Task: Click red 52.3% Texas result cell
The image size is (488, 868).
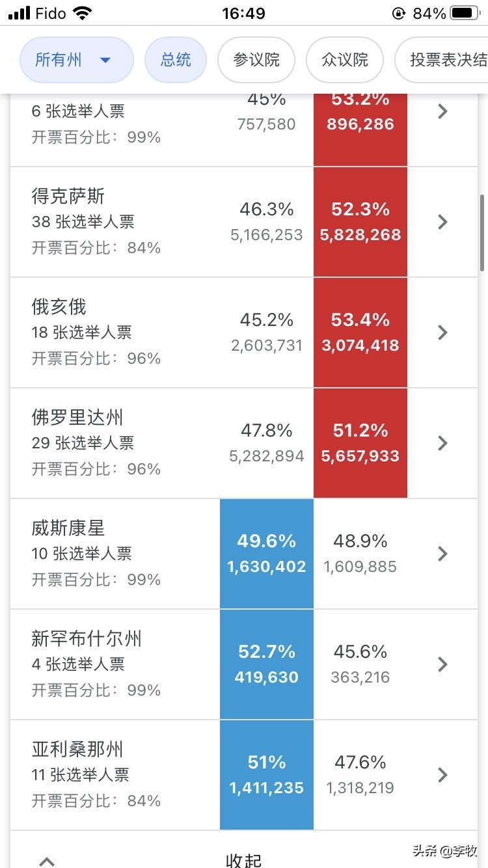Action: [360, 222]
